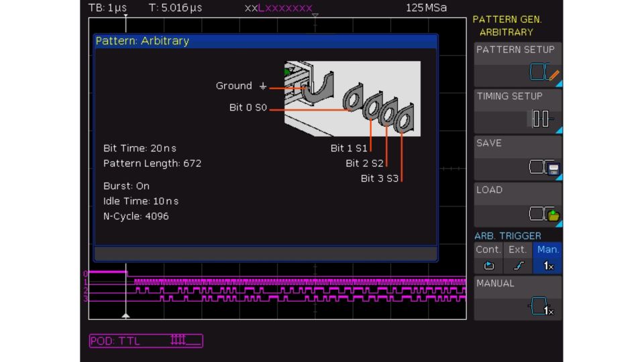Screen dimensions: 644x362
Task: Click the Pattern: Arbitrary dialog title bar
Action: (266, 41)
